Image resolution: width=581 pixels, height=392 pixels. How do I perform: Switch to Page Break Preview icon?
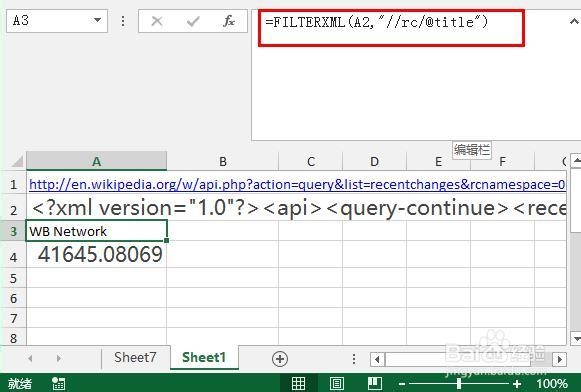pos(375,383)
